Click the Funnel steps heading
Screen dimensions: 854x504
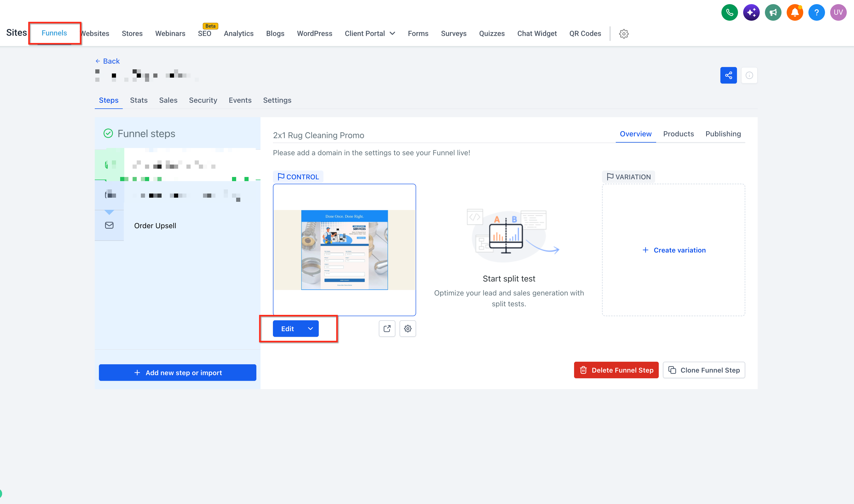[147, 134]
